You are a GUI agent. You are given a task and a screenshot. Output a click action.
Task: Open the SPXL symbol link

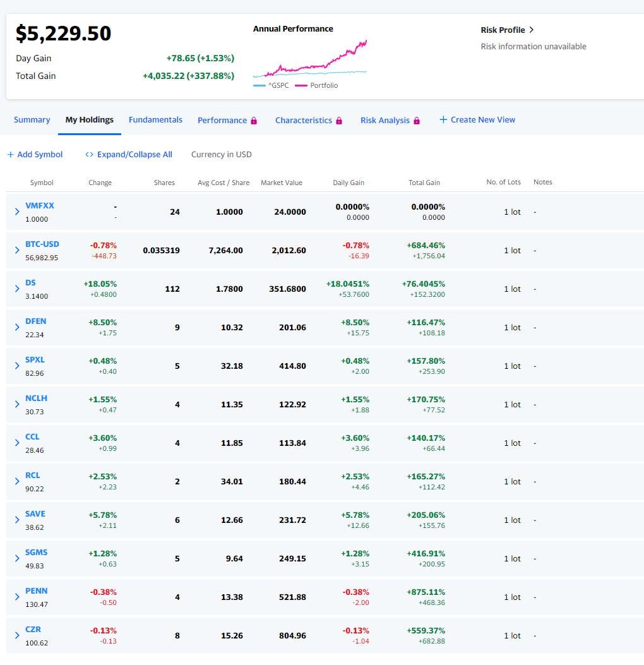click(x=35, y=359)
